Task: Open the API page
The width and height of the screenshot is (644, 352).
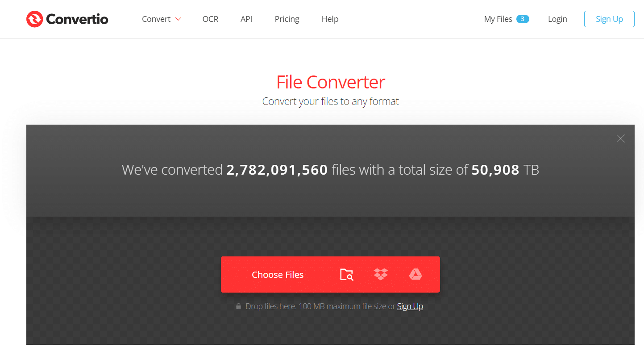Action: pyautogui.click(x=246, y=19)
